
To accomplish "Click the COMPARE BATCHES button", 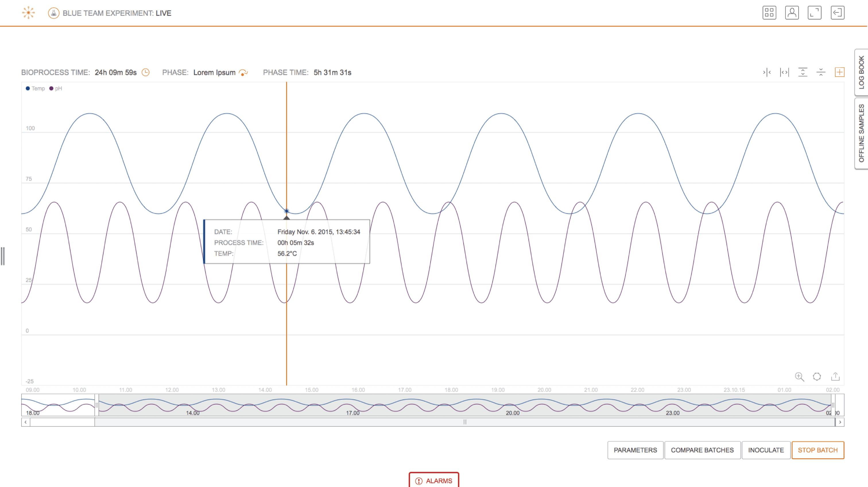I will tap(702, 450).
